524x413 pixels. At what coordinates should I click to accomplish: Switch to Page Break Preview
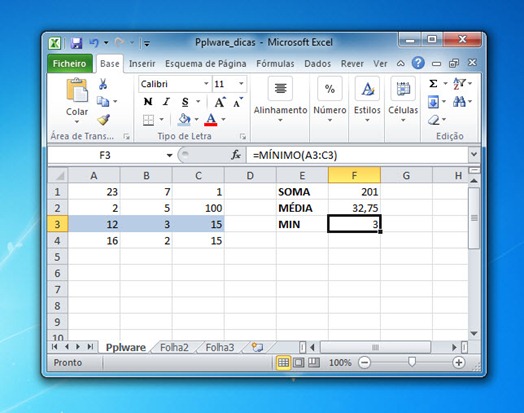[313, 362]
